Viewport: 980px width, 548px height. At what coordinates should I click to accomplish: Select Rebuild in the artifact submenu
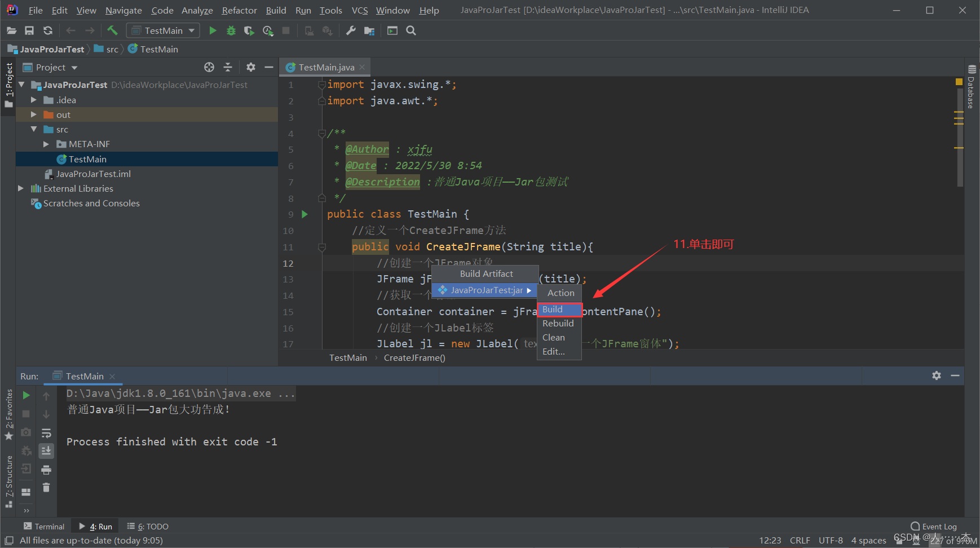tap(559, 324)
